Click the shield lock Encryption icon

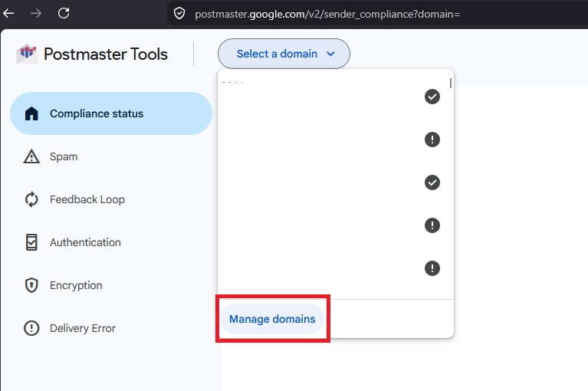(31, 285)
